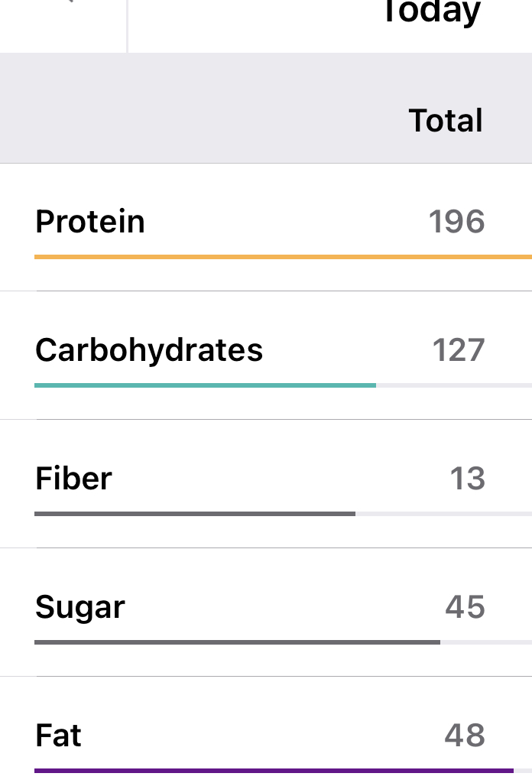Click the unfilled end of Fiber bar

coord(443,514)
